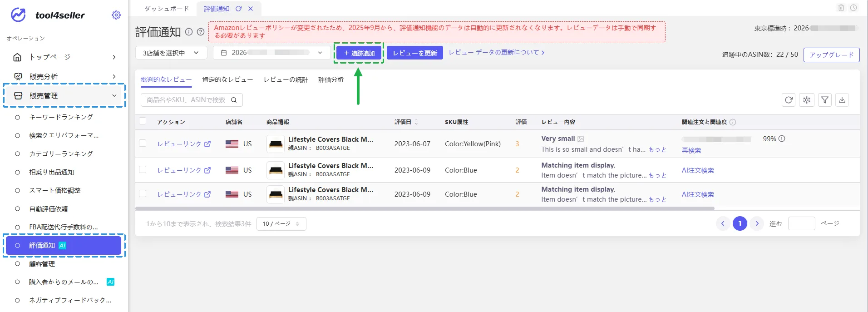Image resolution: width=868 pixels, height=312 pixels.
Task: Open レビューの統計 tab
Action: pos(286,79)
